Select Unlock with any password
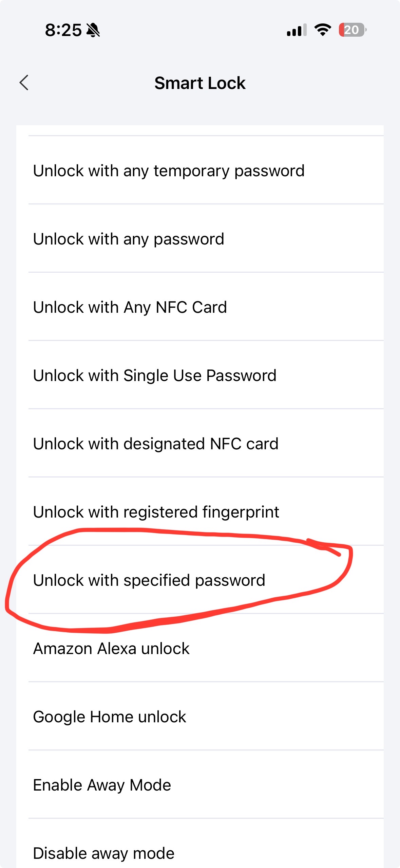The width and height of the screenshot is (400, 868). coord(129,239)
